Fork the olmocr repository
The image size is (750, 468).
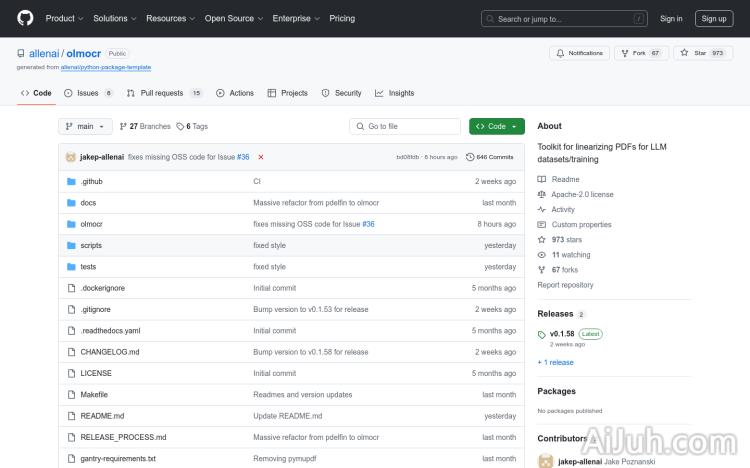[640, 53]
